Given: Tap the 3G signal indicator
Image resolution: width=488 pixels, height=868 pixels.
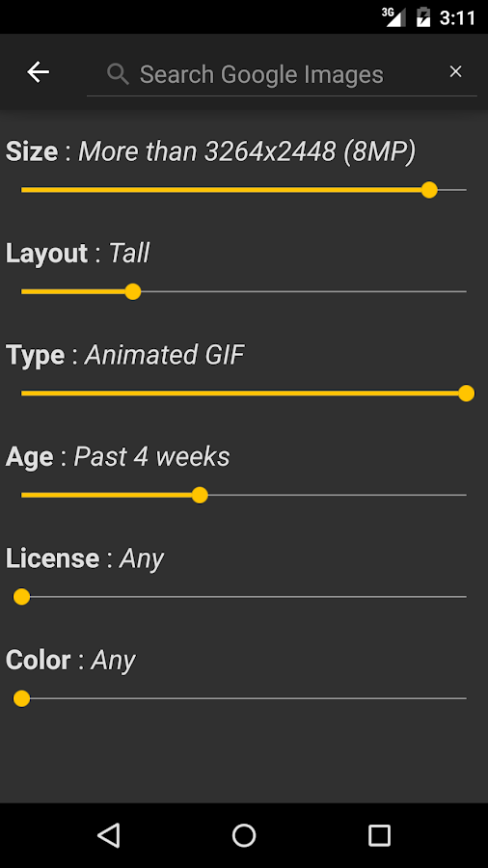Looking at the screenshot, I should pyautogui.click(x=393, y=17).
